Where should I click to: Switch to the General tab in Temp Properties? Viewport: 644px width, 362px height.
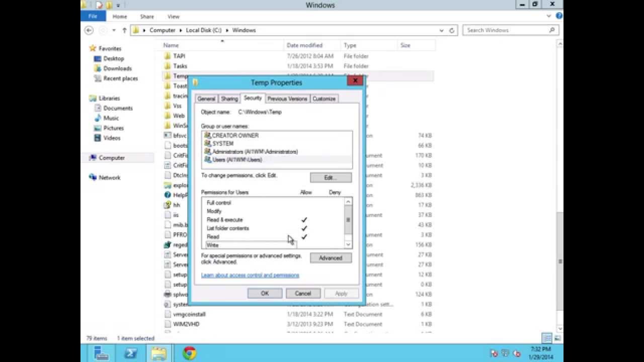click(x=206, y=99)
